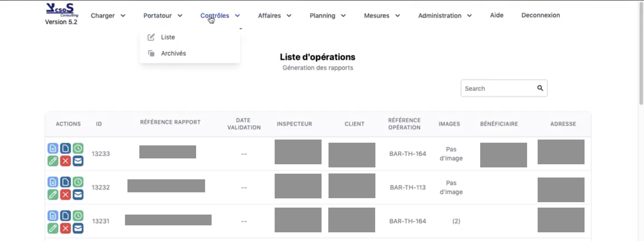Edit operation 13233 using the pencil icon
The width and height of the screenshot is (644, 241).
(53, 161)
